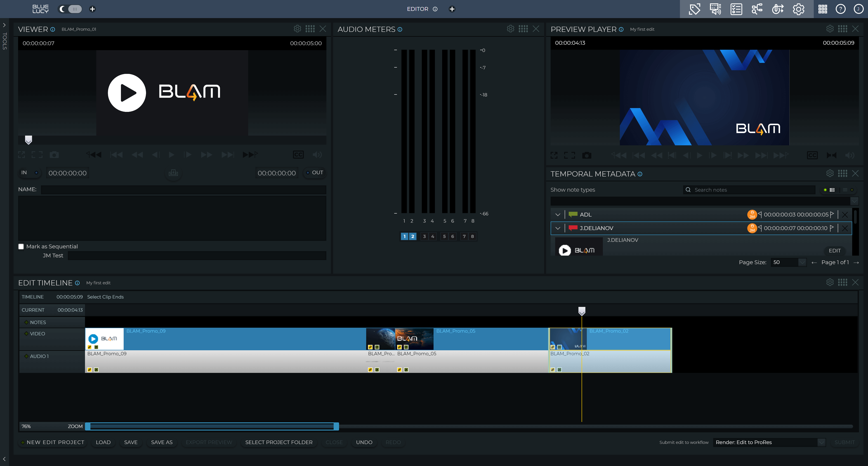This screenshot has height=466, width=868.
Task: Toggle audio channel 3 button
Action: pos(424,237)
